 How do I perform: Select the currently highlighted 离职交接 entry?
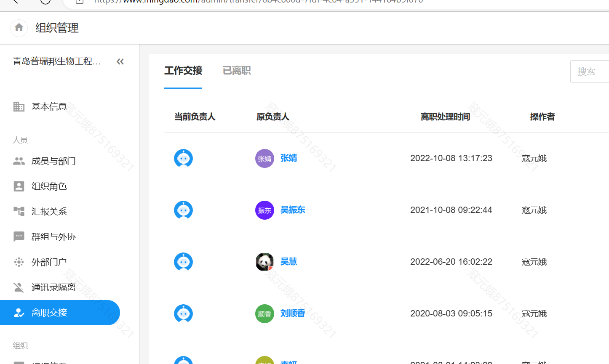49,313
